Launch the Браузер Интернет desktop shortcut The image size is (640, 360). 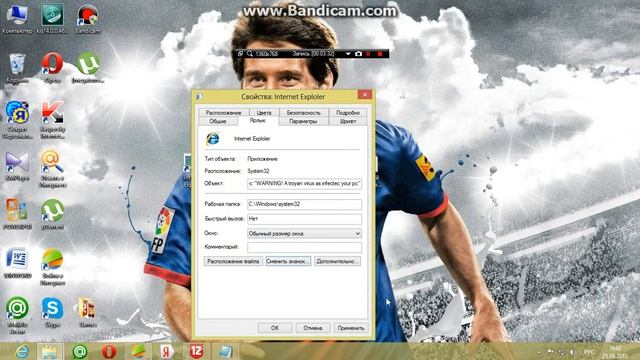tap(52, 266)
